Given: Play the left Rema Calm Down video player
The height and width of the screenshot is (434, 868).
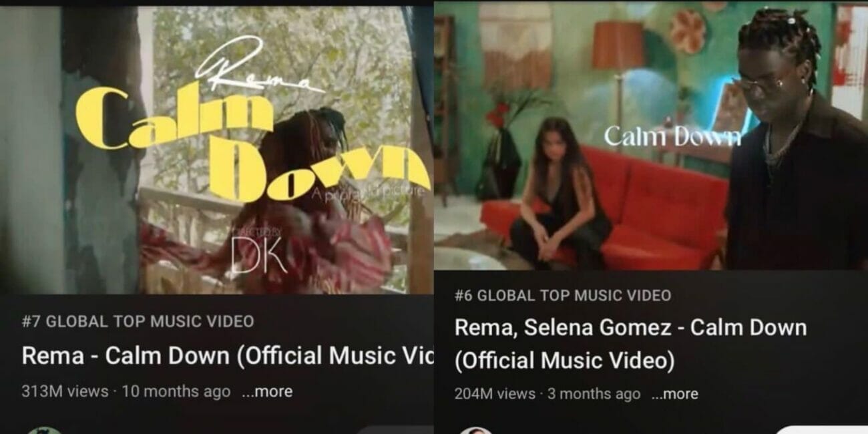Looking at the screenshot, I should point(216,150).
